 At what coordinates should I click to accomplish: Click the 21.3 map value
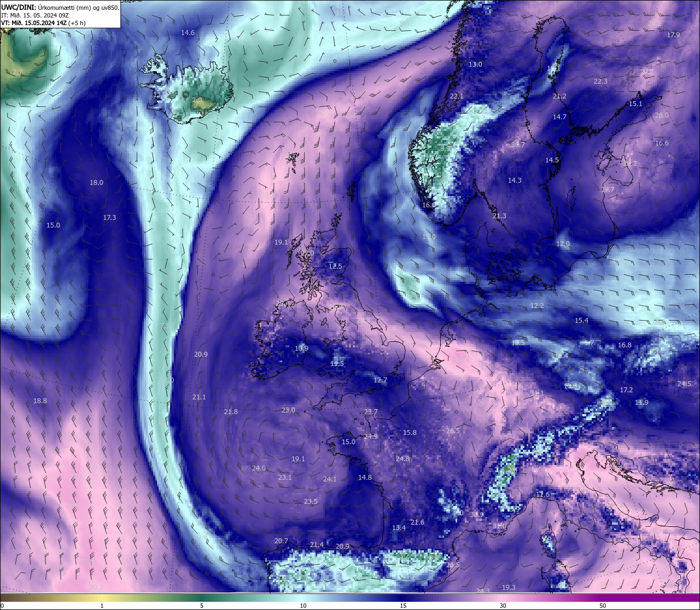[x=499, y=216]
